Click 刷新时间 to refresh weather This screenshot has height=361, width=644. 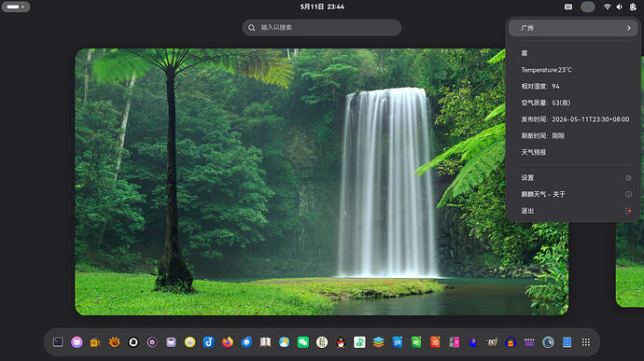click(573, 135)
